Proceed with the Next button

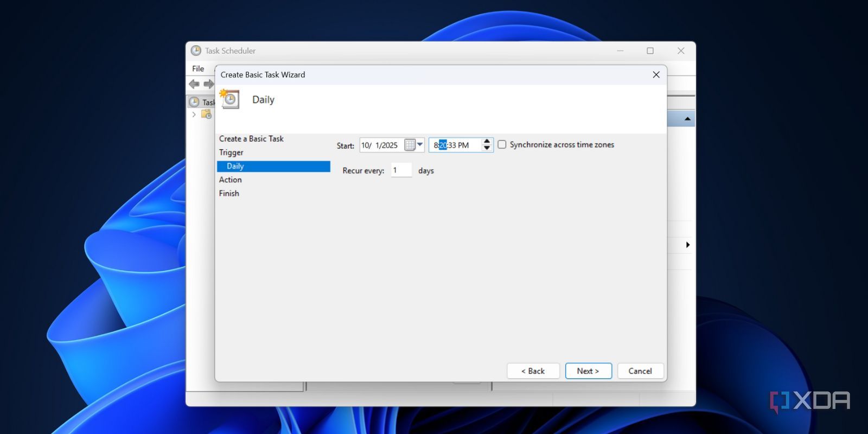click(589, 371)
